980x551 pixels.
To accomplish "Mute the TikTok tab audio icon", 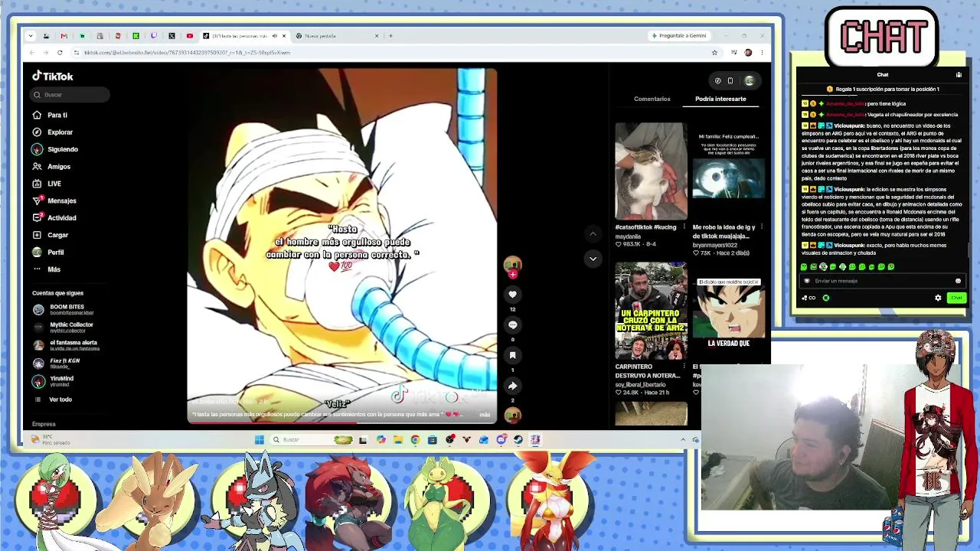I will 274,36.
